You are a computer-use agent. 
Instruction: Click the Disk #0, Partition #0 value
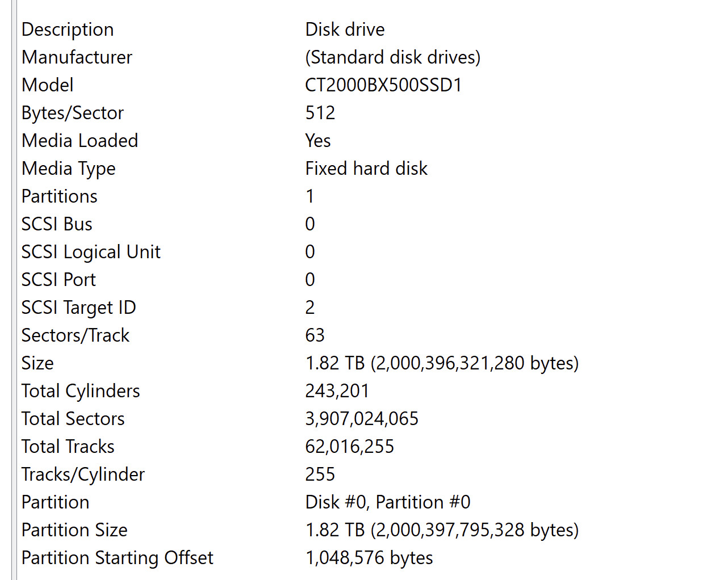pos(388,502)
